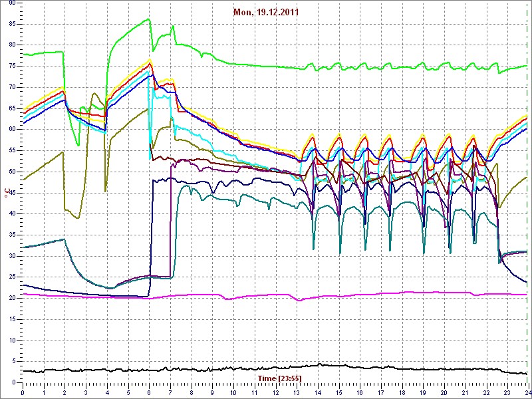Screen dimensions: 532x399
Task: Click the °C label on the vertical axis
Action: pos(7,193)
